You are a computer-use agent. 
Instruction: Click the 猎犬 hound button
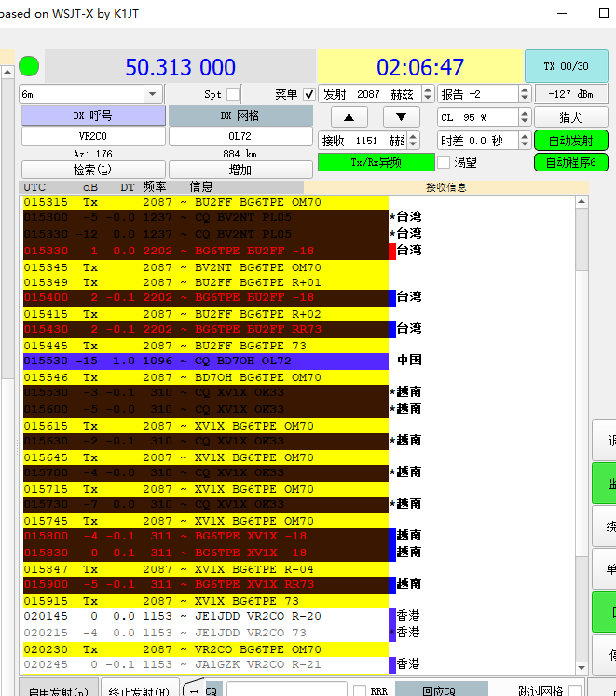point(570,117)
